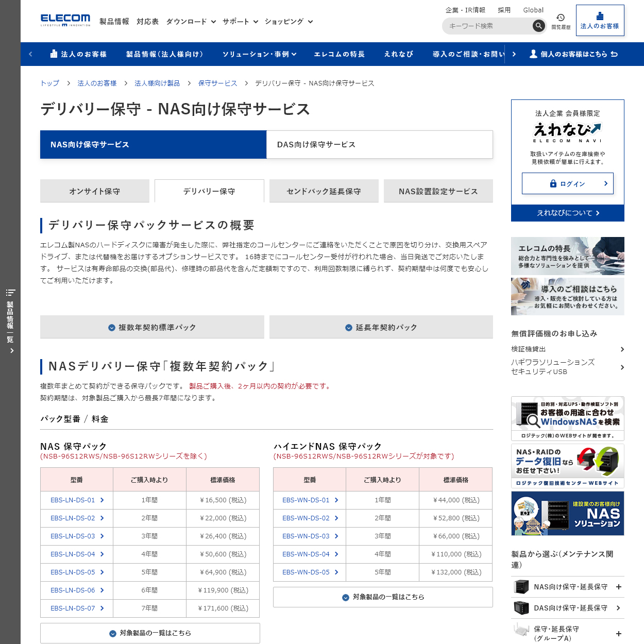Go to 保守サービス breadcrumb

[x=217, y=83]
